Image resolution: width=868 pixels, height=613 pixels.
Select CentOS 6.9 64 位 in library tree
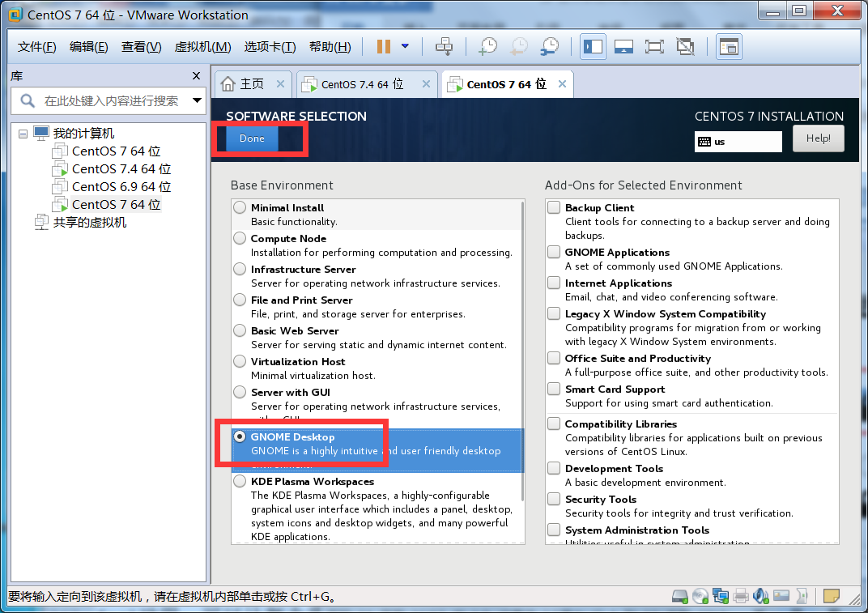121,186
